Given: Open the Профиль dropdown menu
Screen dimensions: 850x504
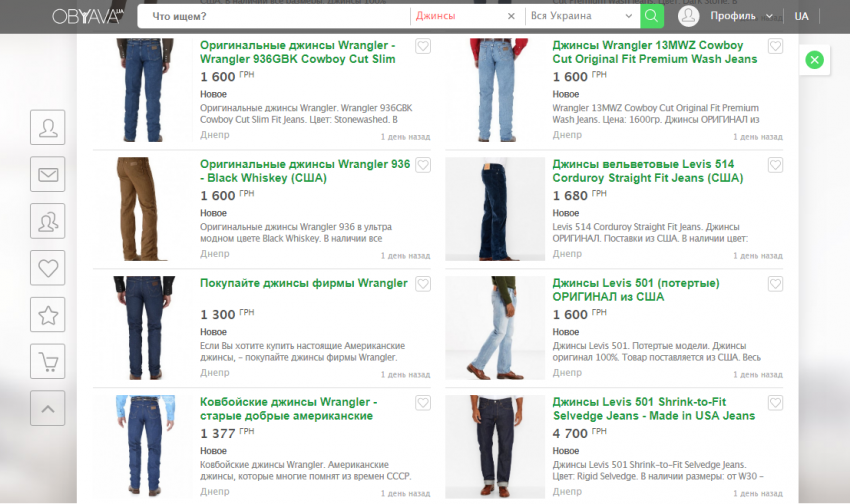Looking at the screenshot, I should [741, 16].
